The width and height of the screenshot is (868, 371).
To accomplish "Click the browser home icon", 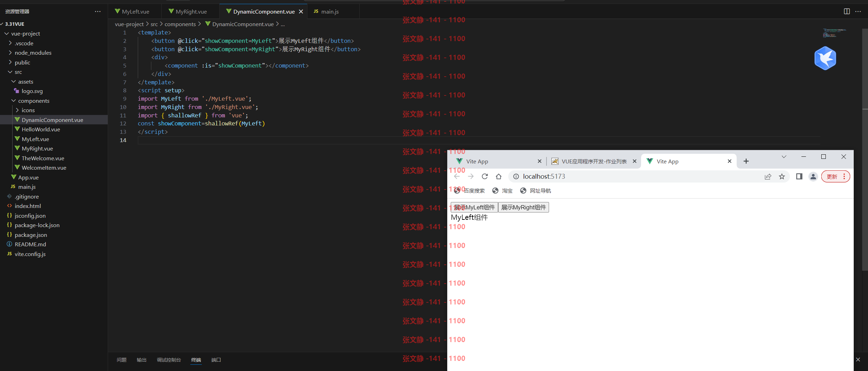I will pos(498,177).
